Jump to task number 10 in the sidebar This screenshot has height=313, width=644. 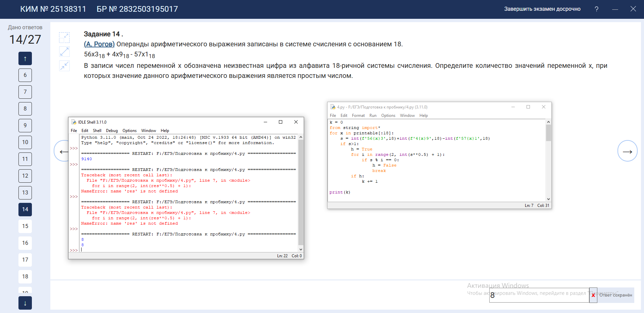(25, 142)
